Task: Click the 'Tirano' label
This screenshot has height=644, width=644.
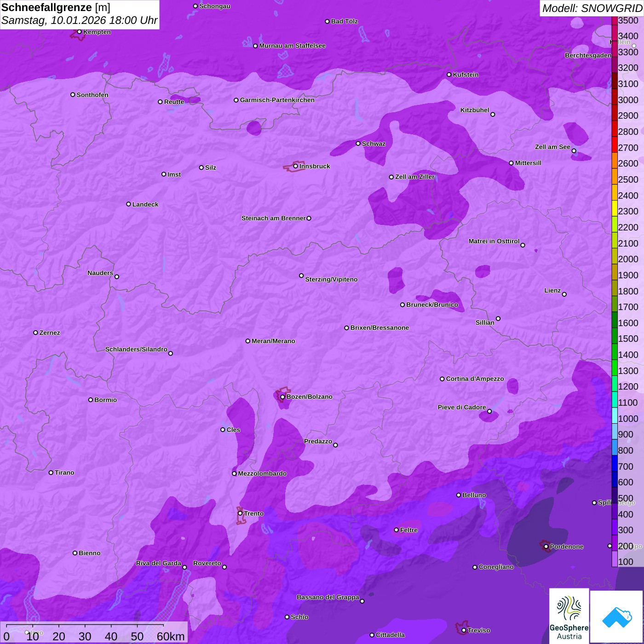Action: 65,472
